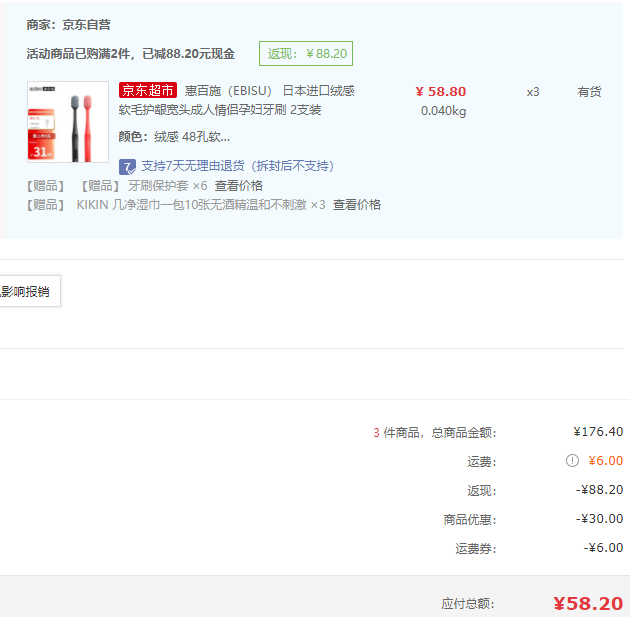Click 查看价格 for KIKIN 湿巾 gift

tap(357, 205)
